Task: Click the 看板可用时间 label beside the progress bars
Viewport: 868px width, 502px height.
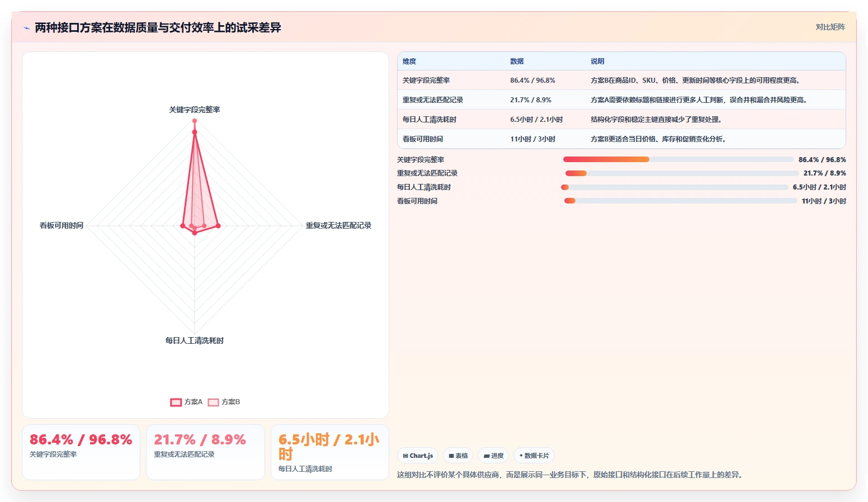Action: point(417,201)
